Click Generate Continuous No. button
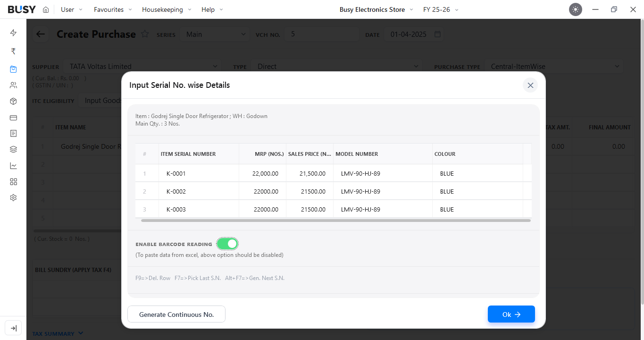644x340 pixels. tap(176, 314)
